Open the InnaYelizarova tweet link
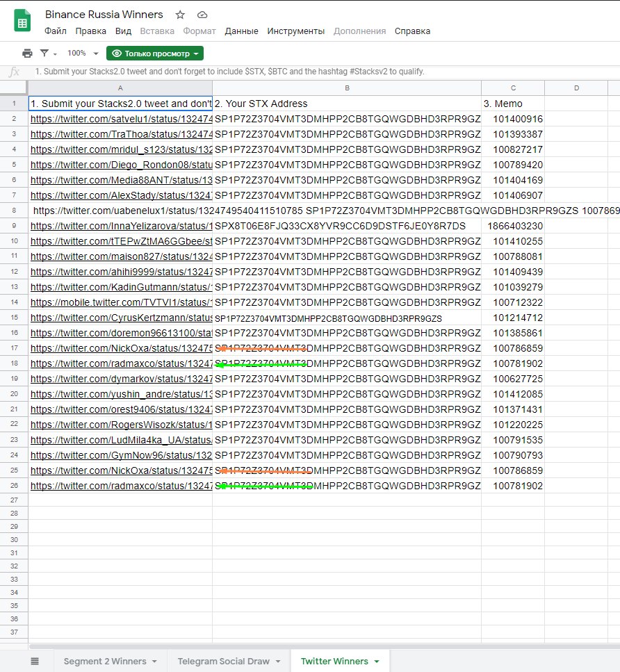 122,226
